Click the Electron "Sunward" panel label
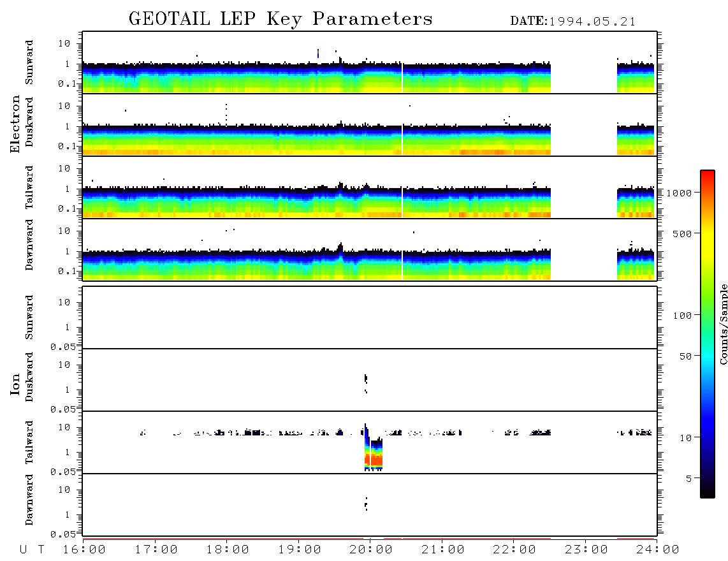The height and width of the screenshot is (561, 728). (29, 62)
